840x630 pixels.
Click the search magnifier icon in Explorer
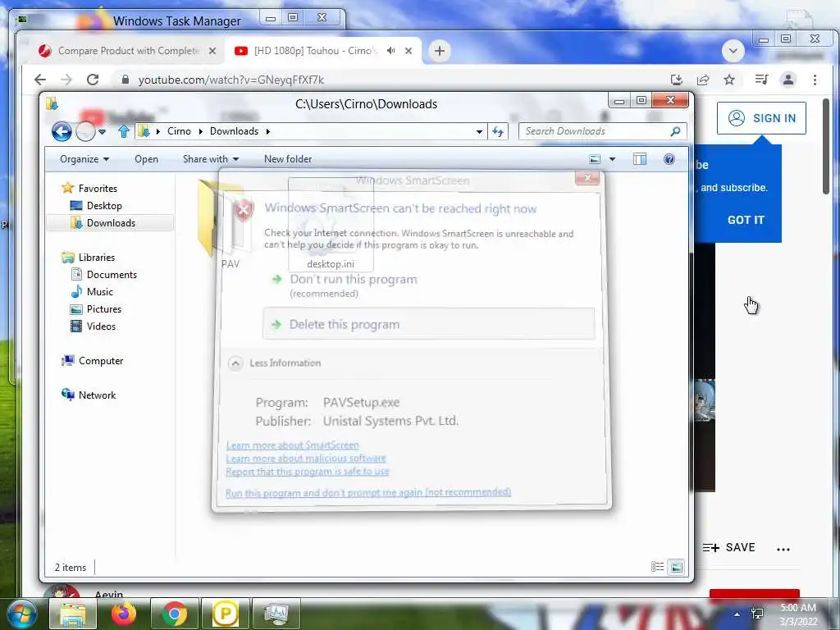click(676, 131)
